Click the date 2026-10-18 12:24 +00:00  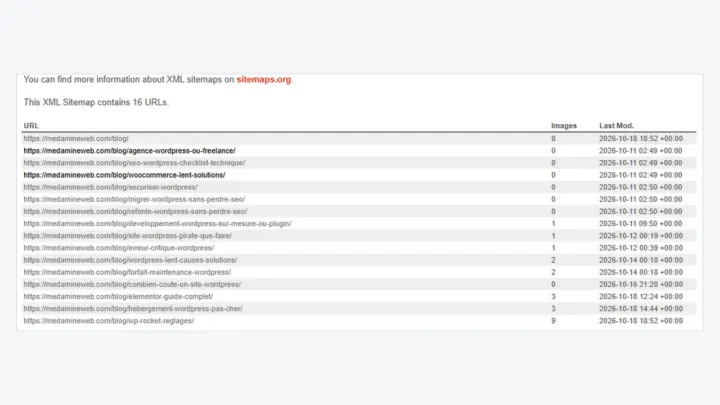click(641, 297)
